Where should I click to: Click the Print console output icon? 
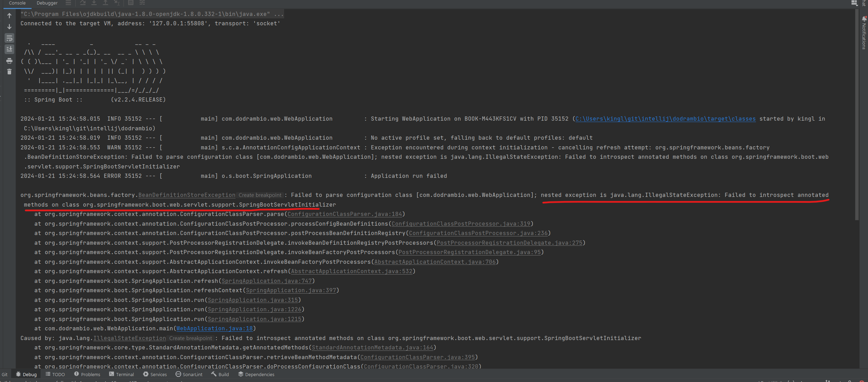(9, 61)
